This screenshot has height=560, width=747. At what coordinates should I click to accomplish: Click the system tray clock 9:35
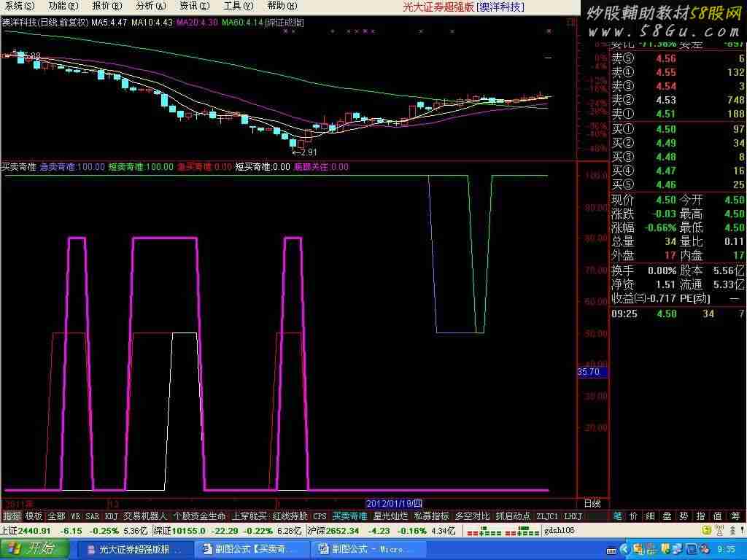point(726,550)
